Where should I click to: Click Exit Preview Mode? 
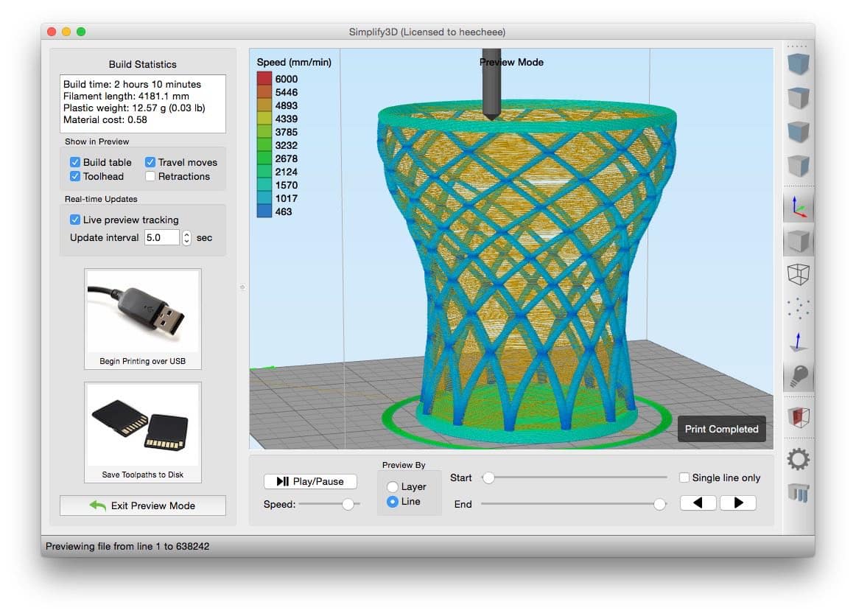pos(143,505)
